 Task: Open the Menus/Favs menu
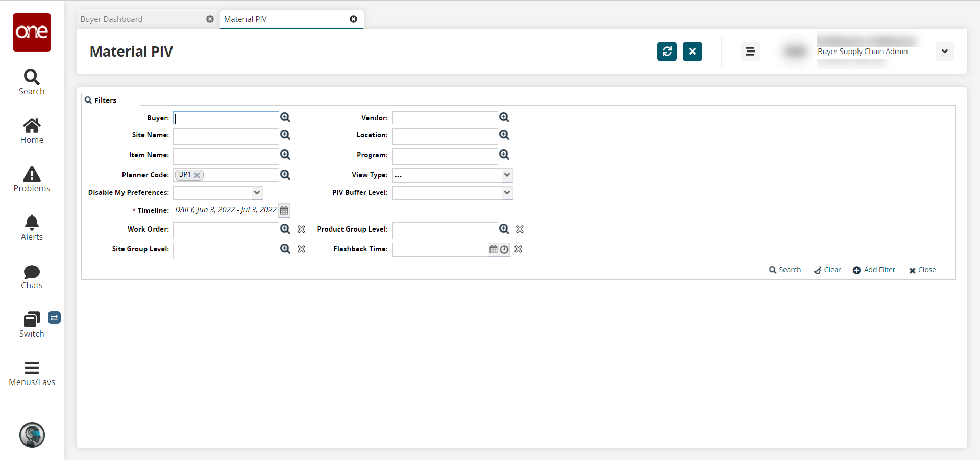32,373
